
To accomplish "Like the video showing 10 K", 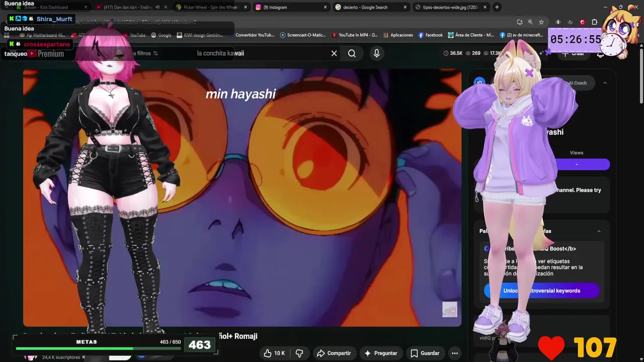I will point(274,353).
